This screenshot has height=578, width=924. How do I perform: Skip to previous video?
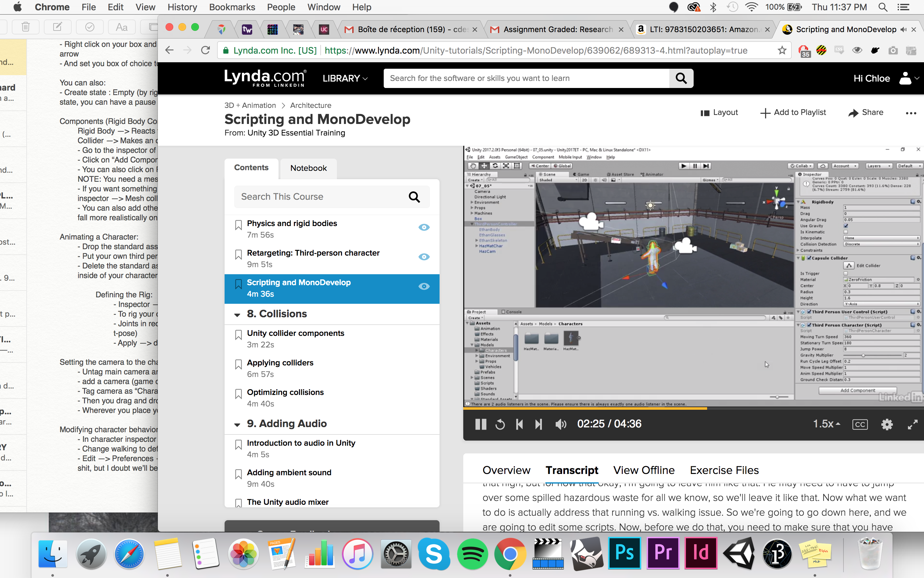(x=519, y=424)
